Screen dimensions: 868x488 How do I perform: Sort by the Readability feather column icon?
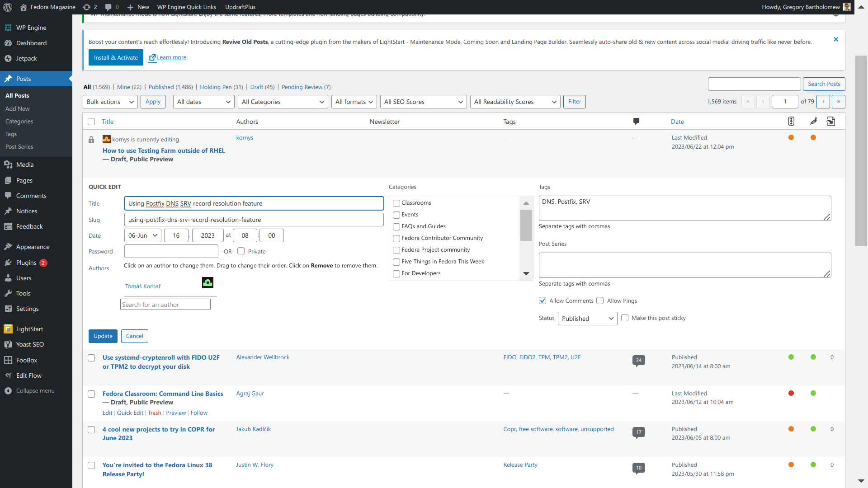[x=813, y=121]
